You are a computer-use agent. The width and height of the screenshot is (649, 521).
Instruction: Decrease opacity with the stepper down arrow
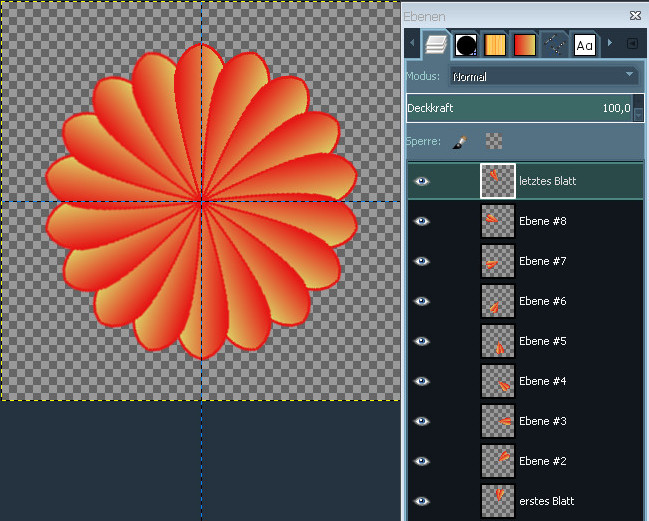pyautogui.click(x=640, y=115)
